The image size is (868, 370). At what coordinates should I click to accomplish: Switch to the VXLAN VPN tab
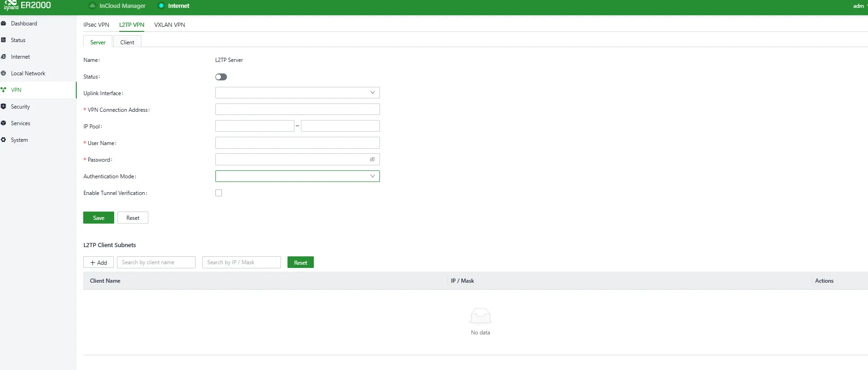(170, 25)
